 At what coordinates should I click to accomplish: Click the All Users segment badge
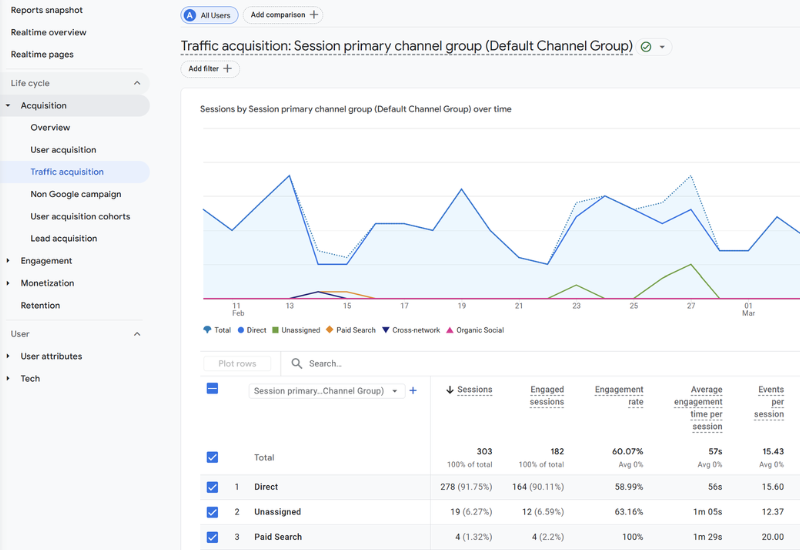point(209,15)
